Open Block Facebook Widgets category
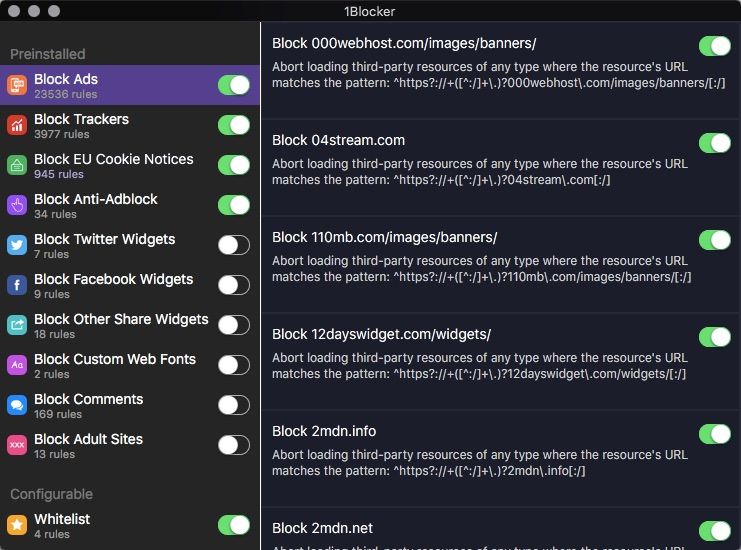Image resolution: width=741 pixels, height=550 pixels. 130,285
